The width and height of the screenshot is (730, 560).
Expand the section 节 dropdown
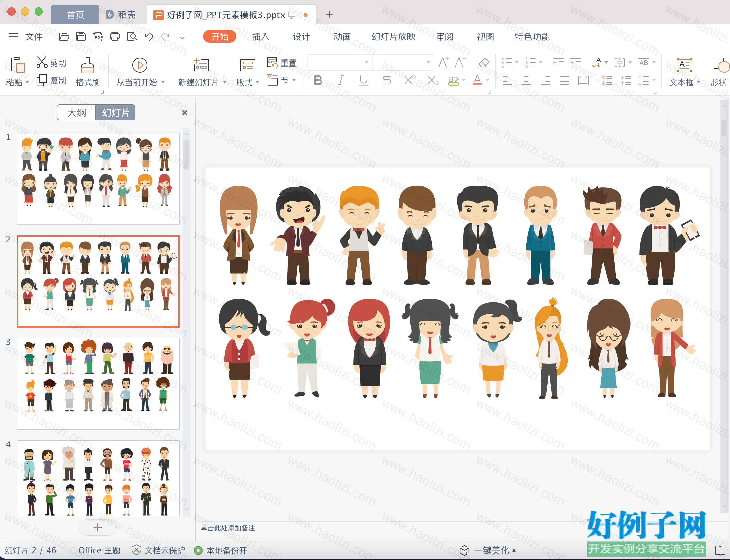tap(294, 80)
